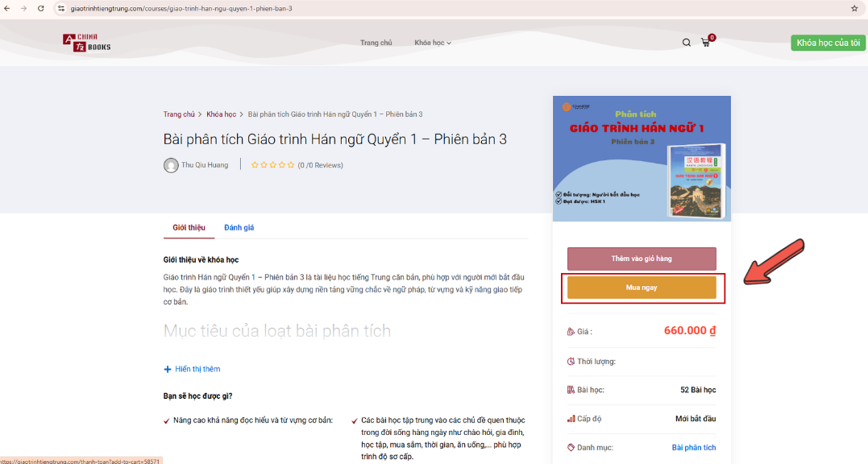
Task: Click the author avatar of Thu Qiu Huang
Action: [170, 165]
